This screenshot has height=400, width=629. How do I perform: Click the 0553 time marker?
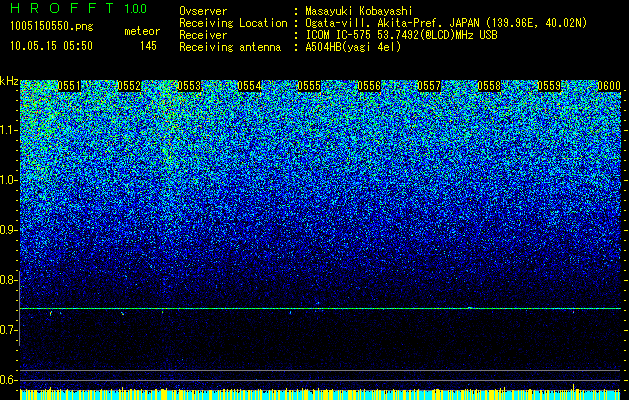pyautogui.click(x=189, y=86)
